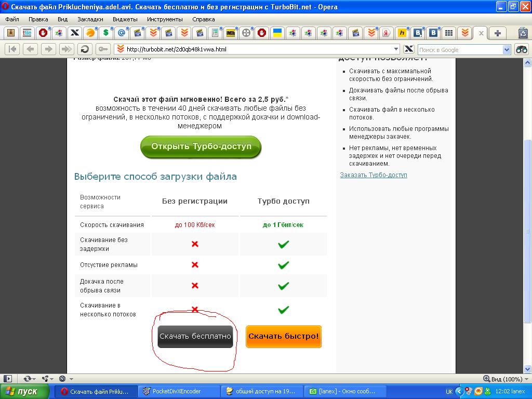Viewport: 532px width, 399px height.
Task: Click the orange Скачать быстро! button
Action: (x=283, y=337)
